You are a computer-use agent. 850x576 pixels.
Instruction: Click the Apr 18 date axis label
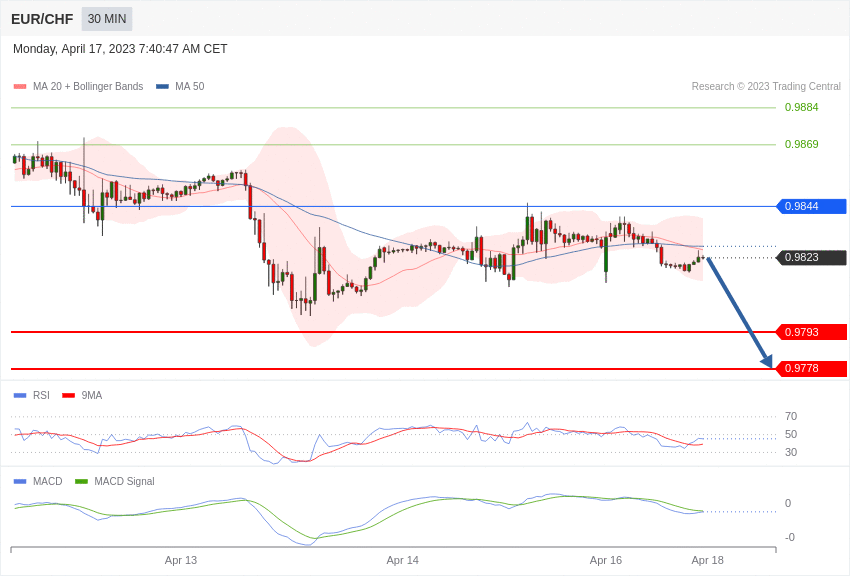[x=707, y=560]
